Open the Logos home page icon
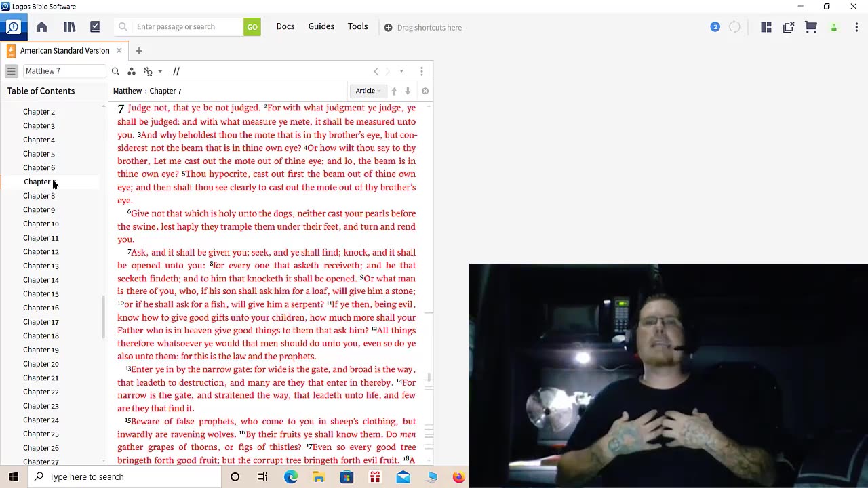868x488 pixels. tap(41, 27)
